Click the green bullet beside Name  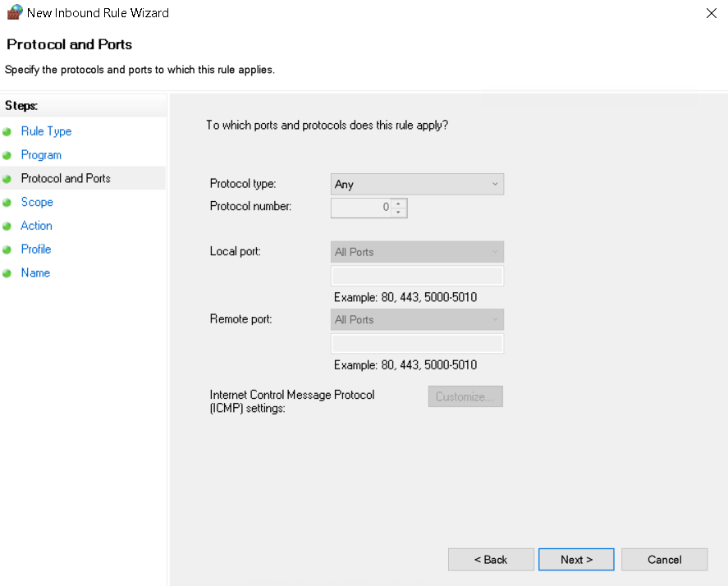[7, 273]
